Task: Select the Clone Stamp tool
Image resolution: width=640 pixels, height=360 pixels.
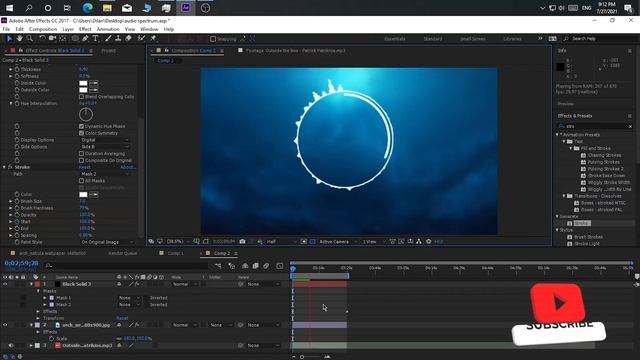Action: 118,39
